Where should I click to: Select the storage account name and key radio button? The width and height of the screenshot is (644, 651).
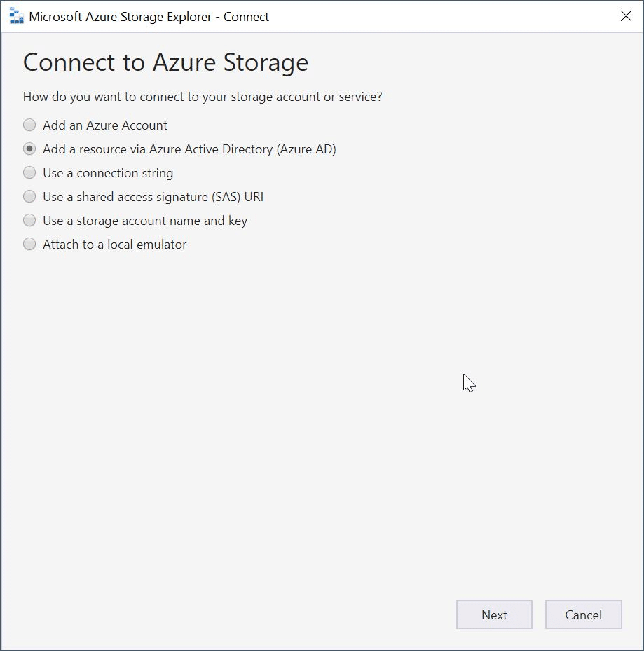pyautogui.click(x=29, y=221)
